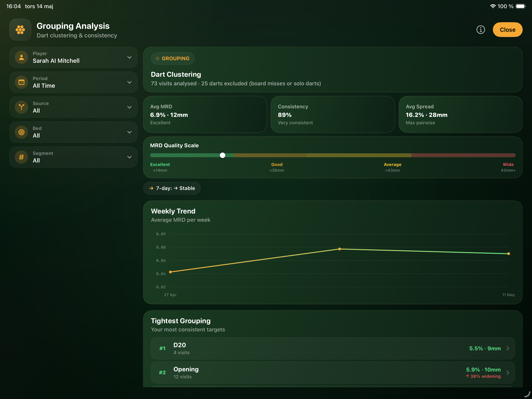532x399 pixels.
Task: Open the Avg MRD card
Action: click(205, 114)
